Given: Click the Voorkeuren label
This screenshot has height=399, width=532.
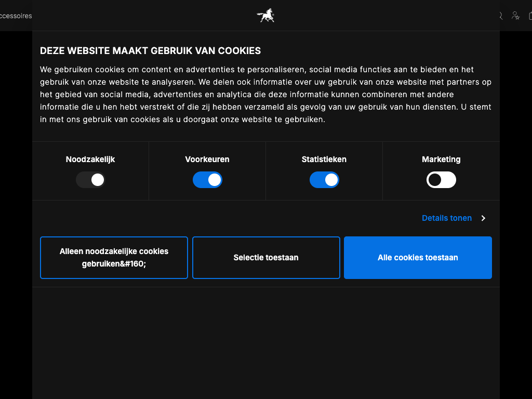Looking at the screenshot, I should pos(207,159).
